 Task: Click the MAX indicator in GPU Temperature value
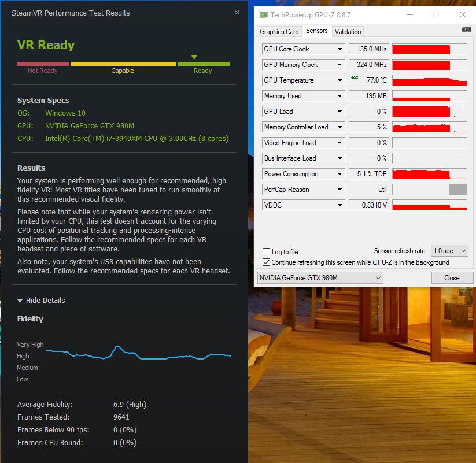click(353, 77)
